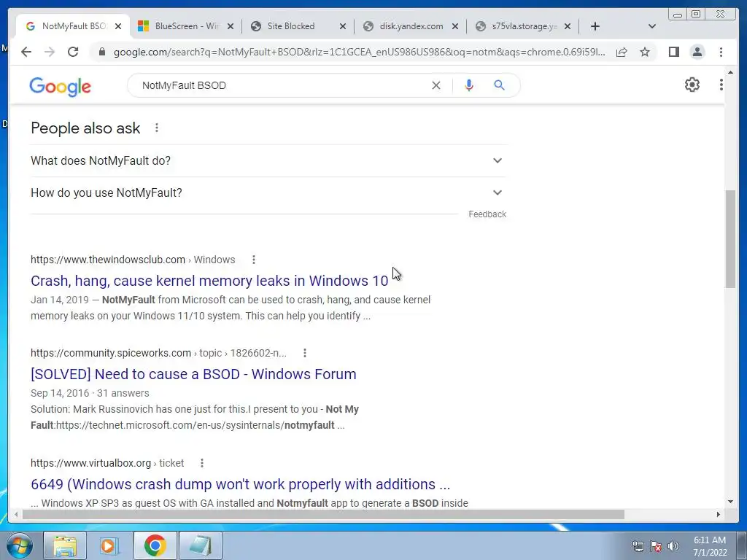This screenshot has width=747, height=560.
Task: Reload the current page
Action: coord(73,52)
